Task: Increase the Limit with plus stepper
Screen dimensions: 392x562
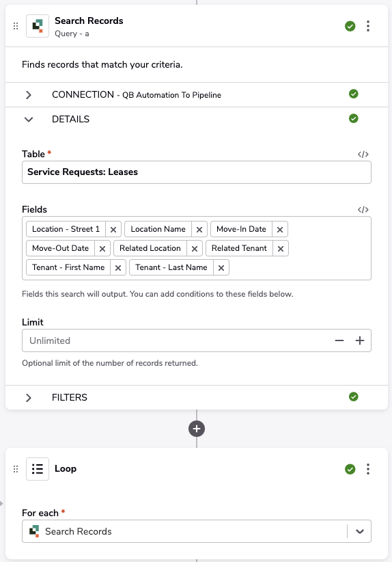Action: pyautogui.click(x=360, y=340)
